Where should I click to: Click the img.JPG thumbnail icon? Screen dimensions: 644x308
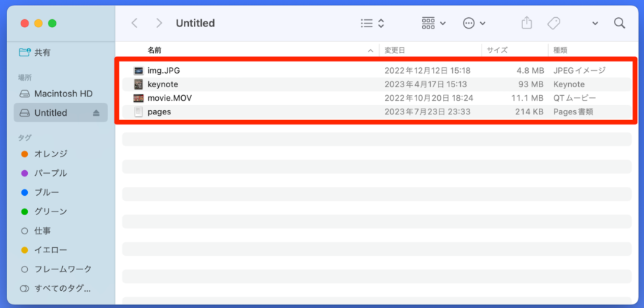click(x=138, y=71)
